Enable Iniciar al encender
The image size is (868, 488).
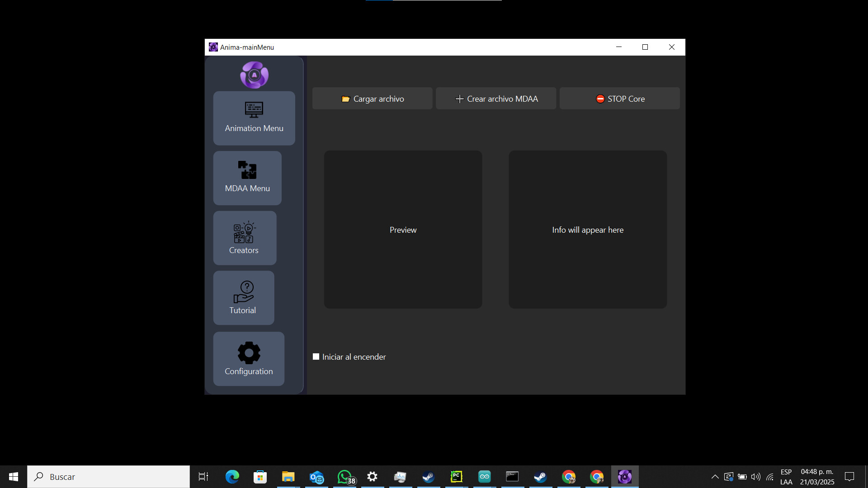coord(316,357)
